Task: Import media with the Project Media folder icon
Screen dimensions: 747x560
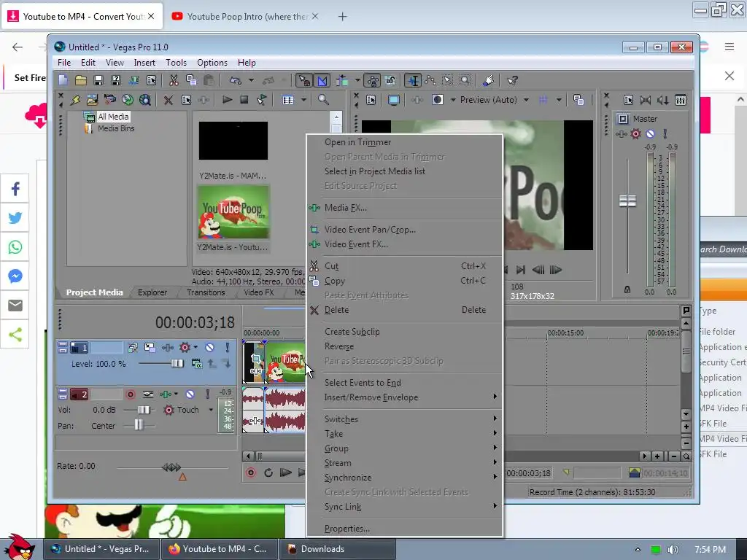Action: click(92, 100)
